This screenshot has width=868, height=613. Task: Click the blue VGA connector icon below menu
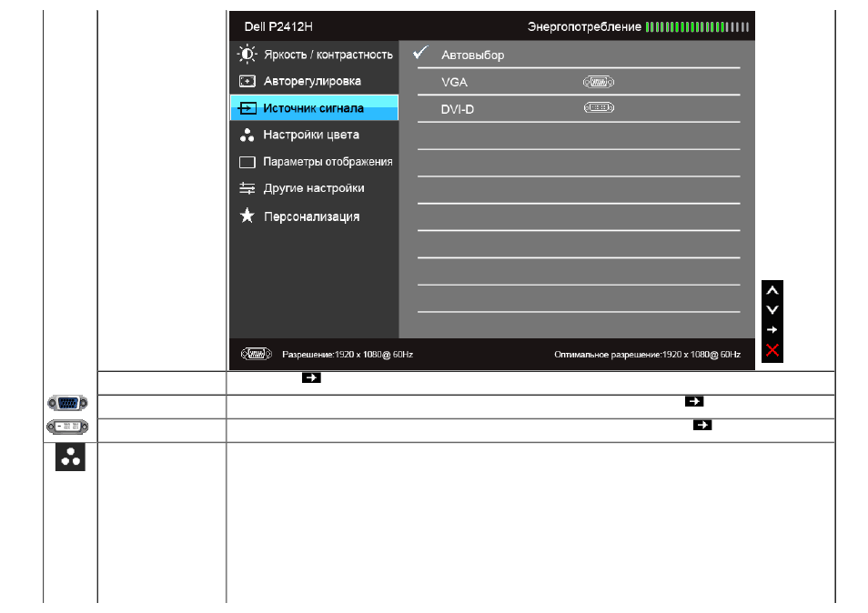(x=67, y=403)
